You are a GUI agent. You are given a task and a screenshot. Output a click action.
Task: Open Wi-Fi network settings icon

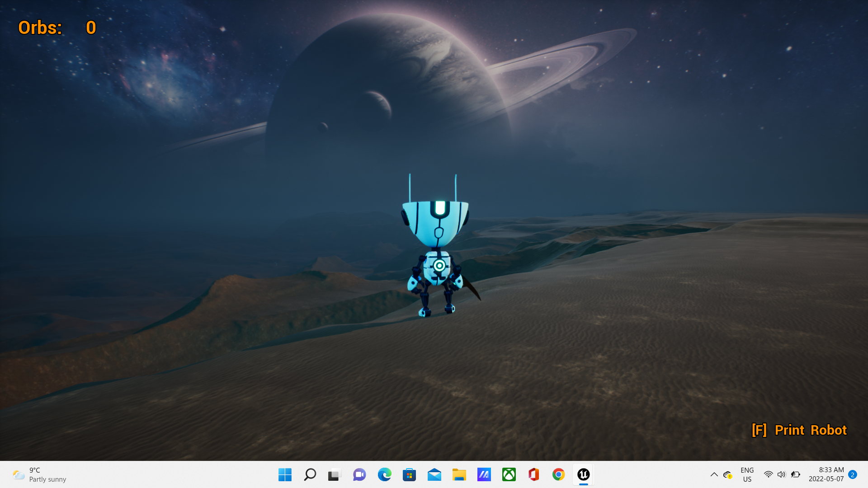768,474
